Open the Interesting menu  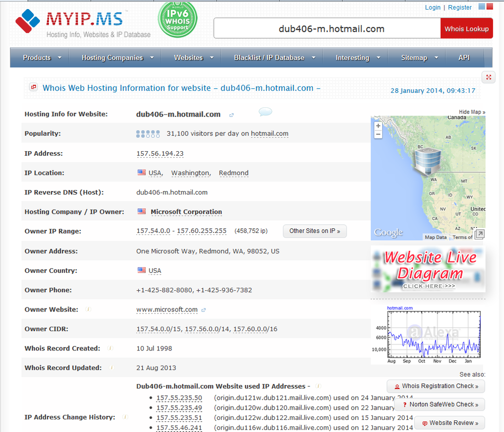352,58
